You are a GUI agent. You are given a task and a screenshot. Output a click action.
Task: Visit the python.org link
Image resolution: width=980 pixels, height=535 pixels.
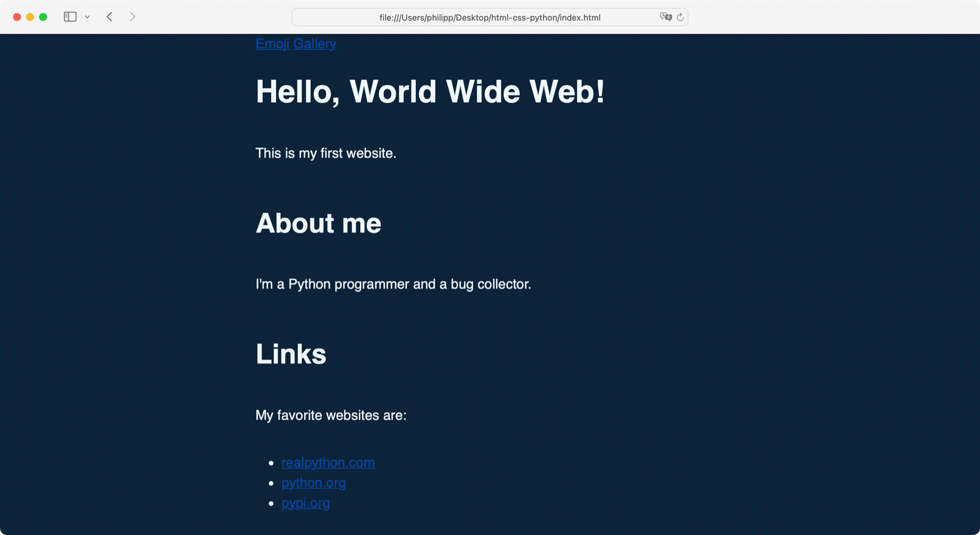click(313, 483)
